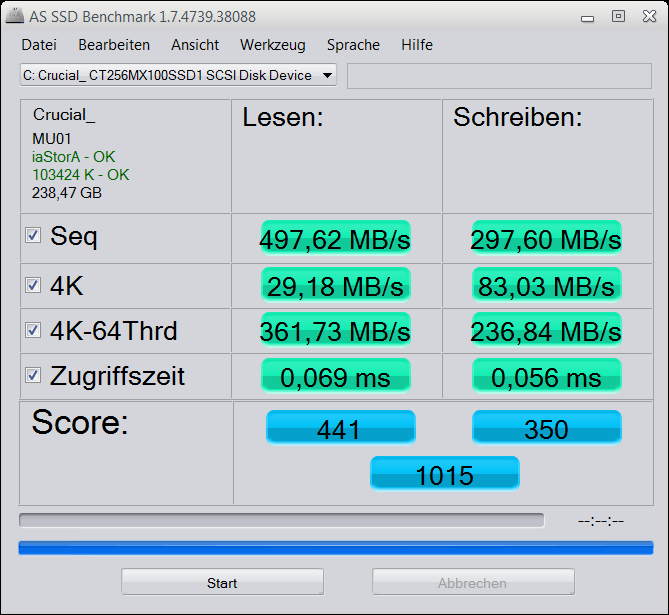
Task: Uncheck the 4K benchmark checkbox
Action: coord(33,285)
